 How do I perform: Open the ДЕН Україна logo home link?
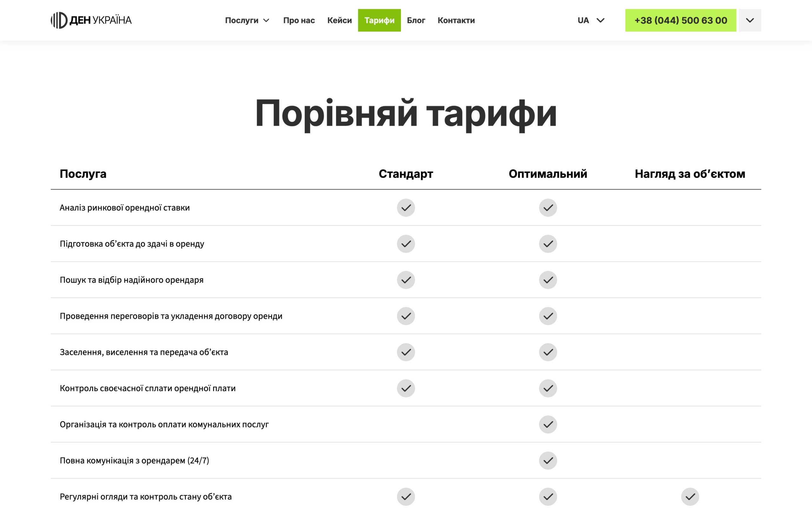[x=91, y=20]
